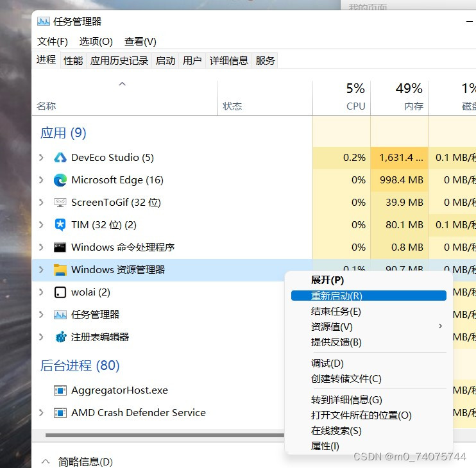Choose 打开文件所在的位置(O) menu item
Screen dimensions: 476x468
point(368,415)
